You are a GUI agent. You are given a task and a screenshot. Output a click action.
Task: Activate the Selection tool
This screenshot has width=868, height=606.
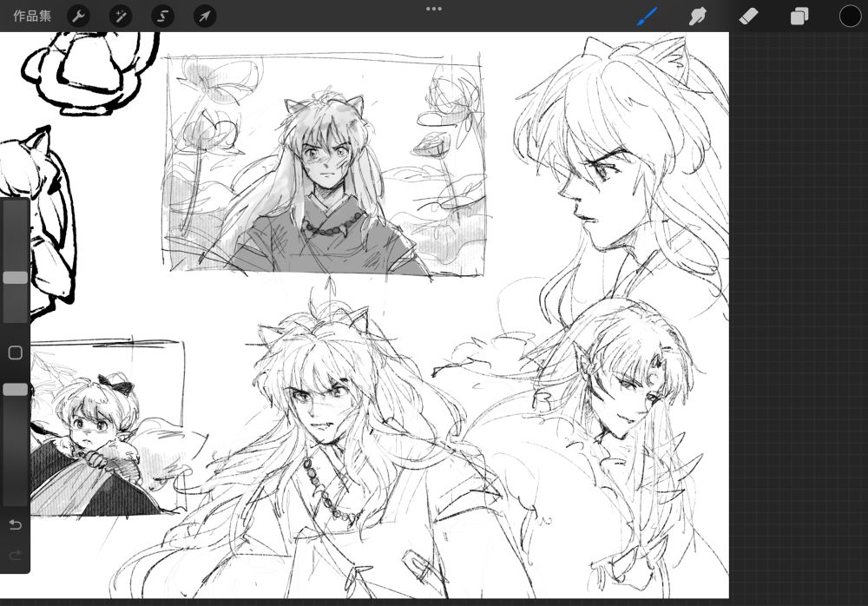[163, 16]
